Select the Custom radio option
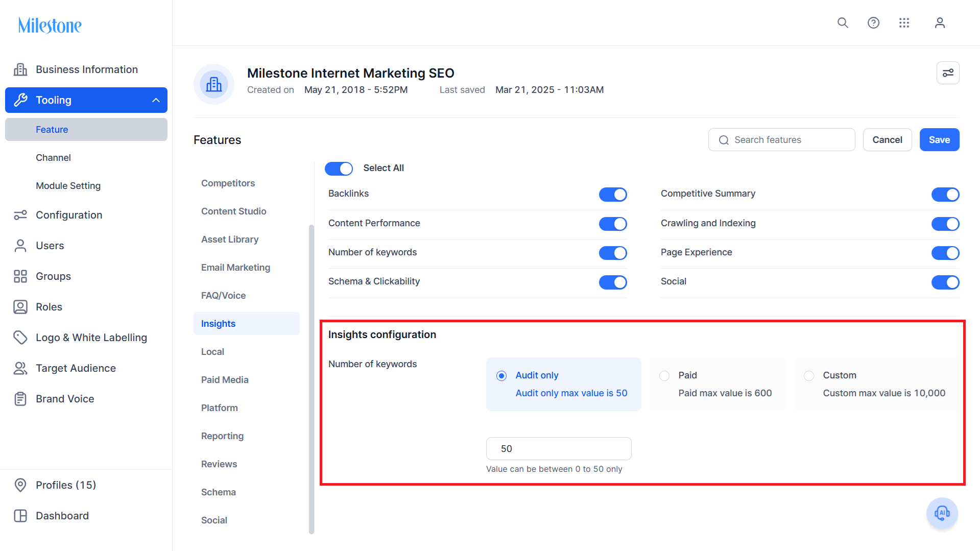The image size is (980, 551). coord(809,376)
